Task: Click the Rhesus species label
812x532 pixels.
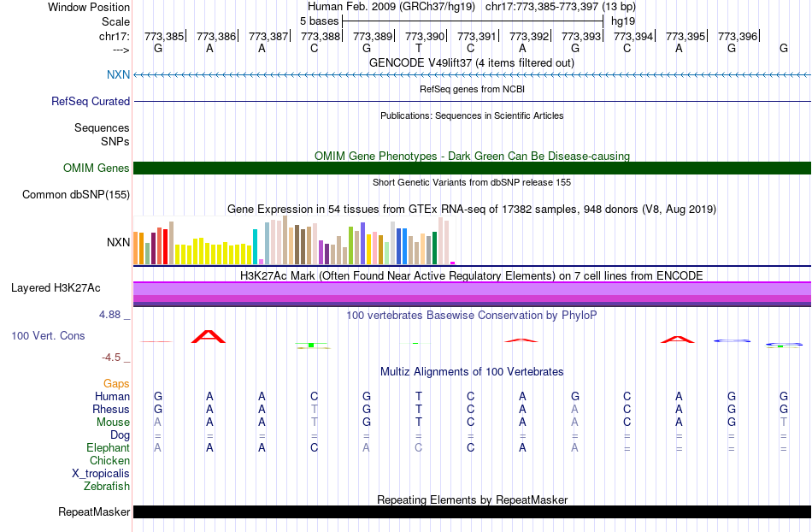Action: [111, 409]
